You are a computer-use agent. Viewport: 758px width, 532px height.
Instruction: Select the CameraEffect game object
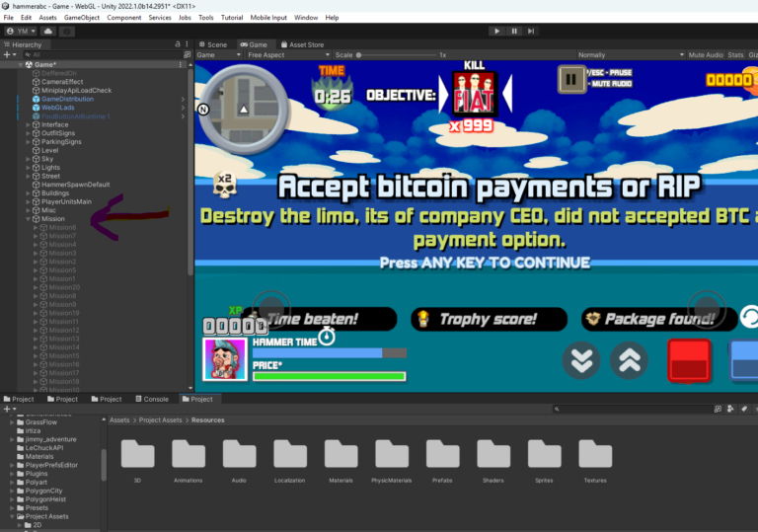62,82
